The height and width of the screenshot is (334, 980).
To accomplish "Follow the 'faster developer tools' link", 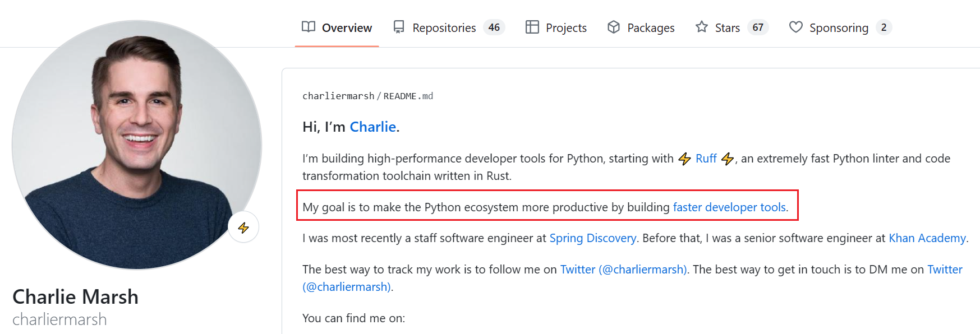I will click(x=729, y=207).
